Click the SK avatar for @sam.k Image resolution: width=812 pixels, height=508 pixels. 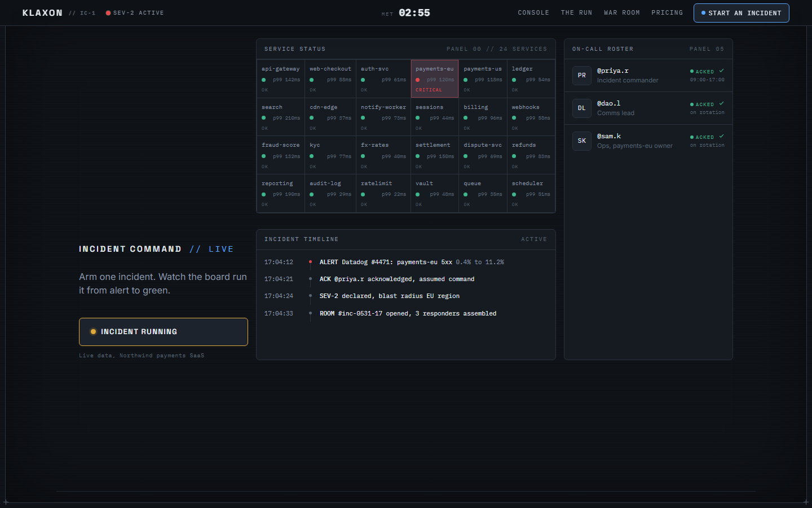582,141
